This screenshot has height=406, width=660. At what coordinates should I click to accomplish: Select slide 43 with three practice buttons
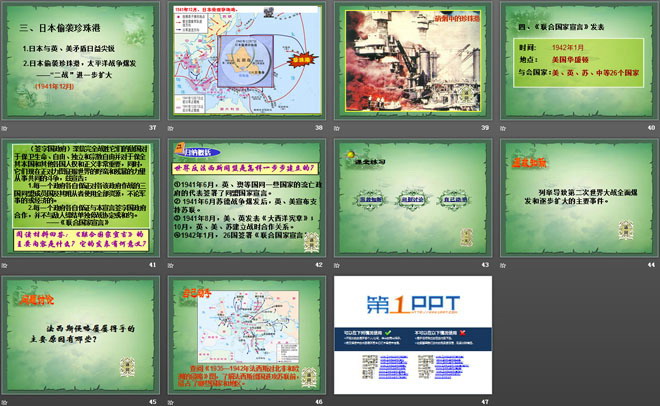pos(413,198)
